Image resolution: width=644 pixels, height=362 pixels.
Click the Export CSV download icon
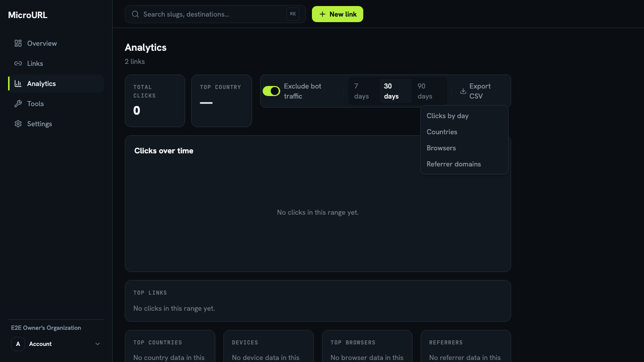(x=463, y=91)
